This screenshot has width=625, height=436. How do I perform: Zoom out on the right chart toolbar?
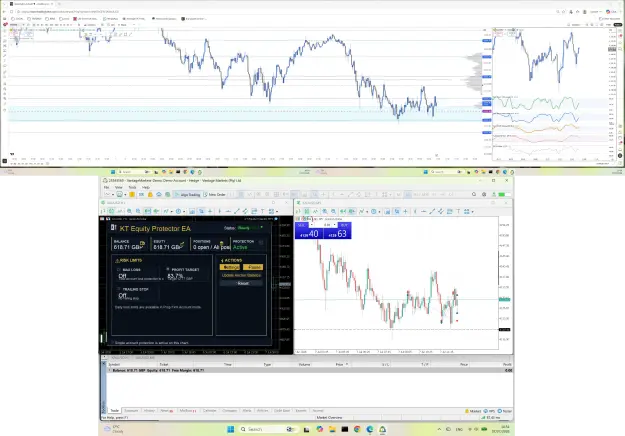coord(333,212)
